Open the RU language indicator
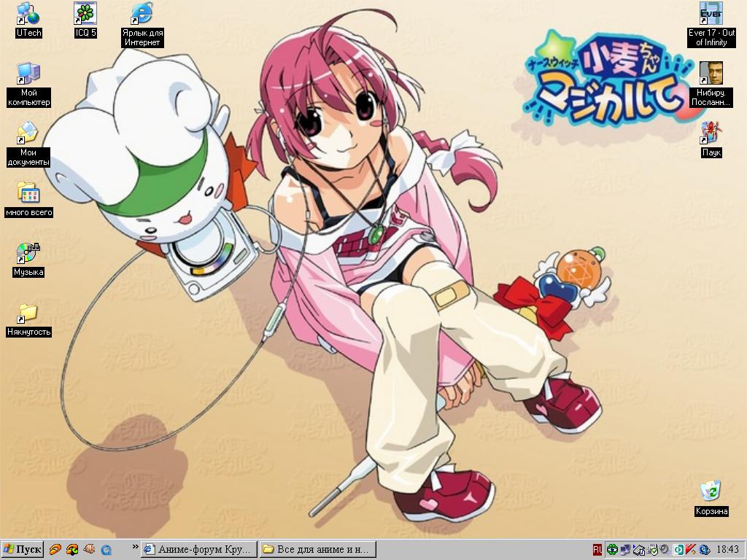The image size is (747, 560). point(597,550)
